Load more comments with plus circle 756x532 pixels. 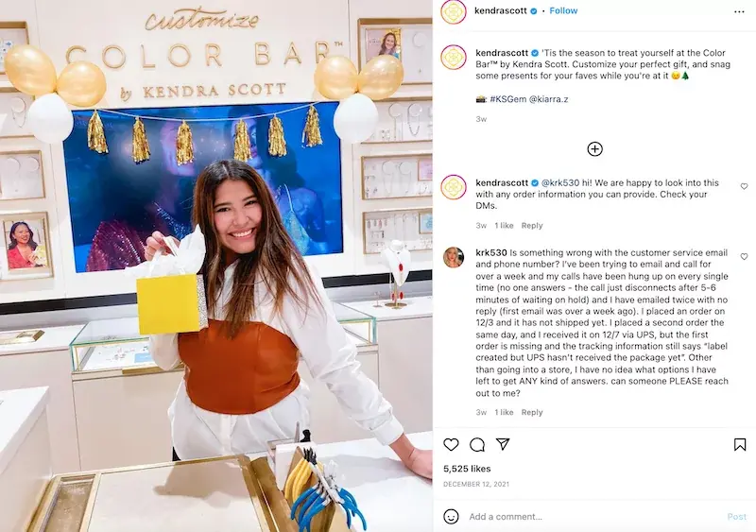pos(594,149)
